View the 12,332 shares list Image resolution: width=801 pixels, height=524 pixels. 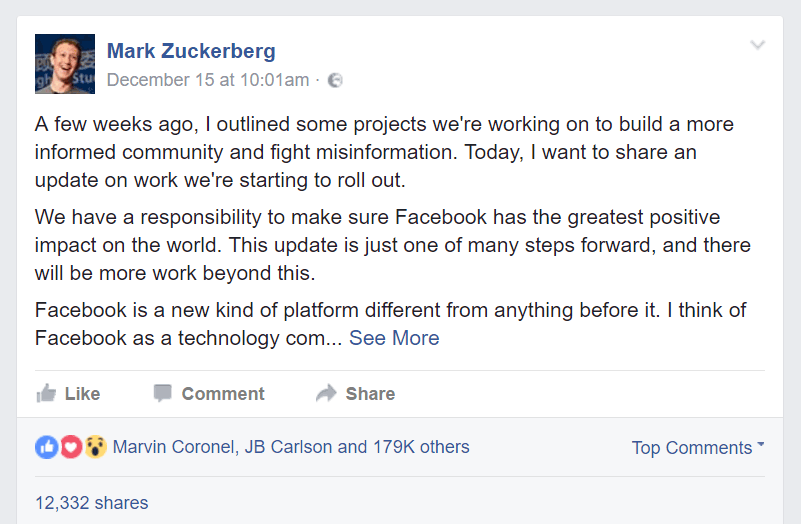pos(91,503)
